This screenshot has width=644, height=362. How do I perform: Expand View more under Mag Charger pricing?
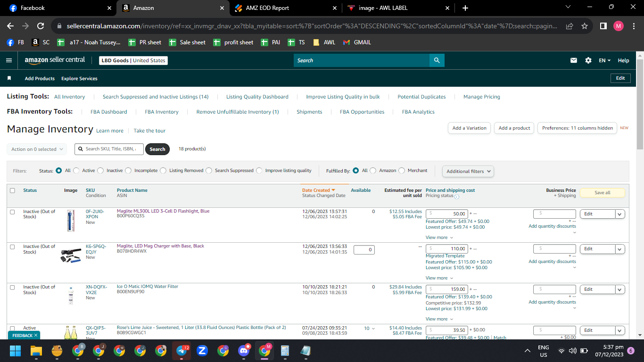(x=439, y=278)
